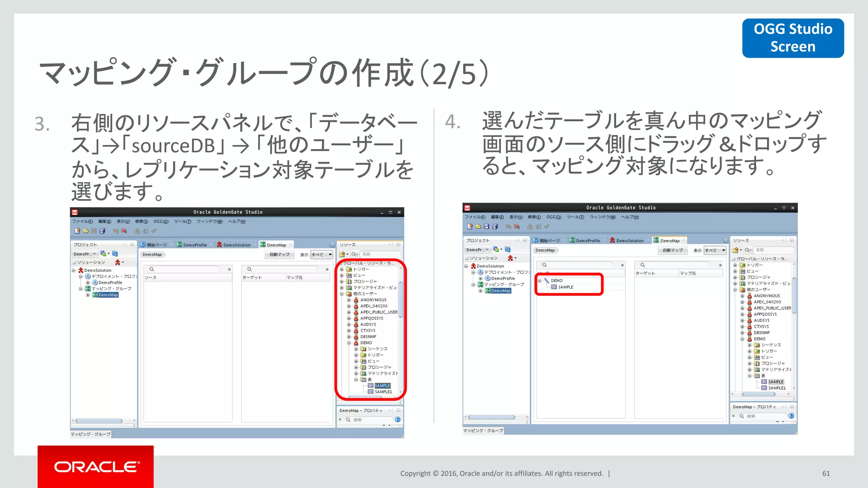Minimize the プロジェクト panel in step 4 screenshot
This screenshot has height=488, width=868.
click(525, 241)
